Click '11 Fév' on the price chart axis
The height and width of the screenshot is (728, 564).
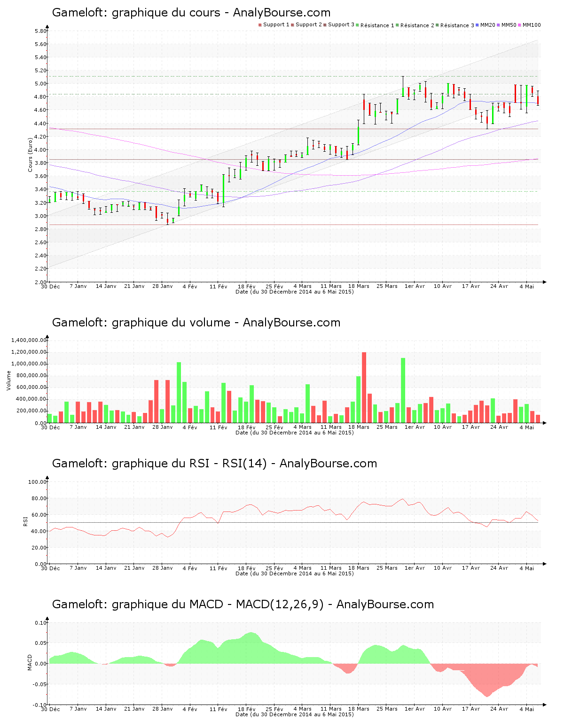point(218,286)
